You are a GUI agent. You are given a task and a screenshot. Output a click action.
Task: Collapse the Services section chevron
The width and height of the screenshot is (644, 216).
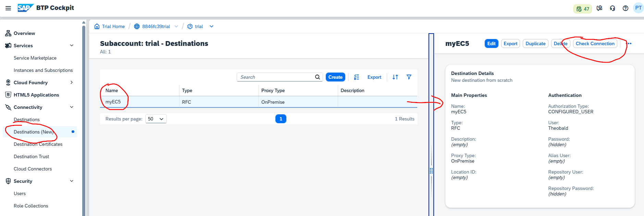(72, 46)
